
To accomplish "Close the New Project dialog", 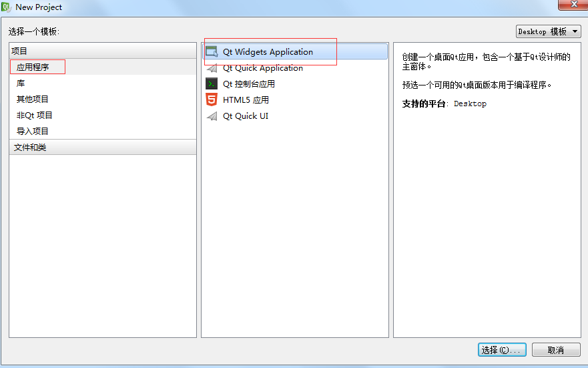I will pos(573,5).
